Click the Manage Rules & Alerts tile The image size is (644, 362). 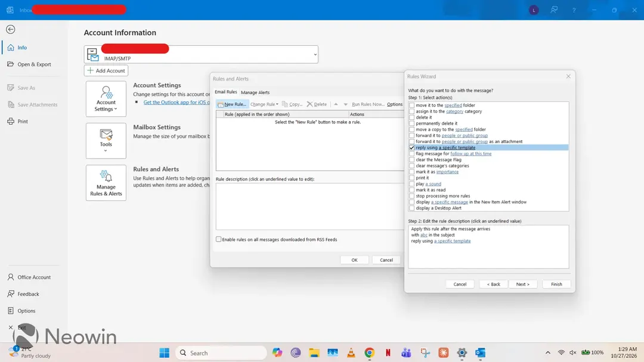tap(106, 183)
